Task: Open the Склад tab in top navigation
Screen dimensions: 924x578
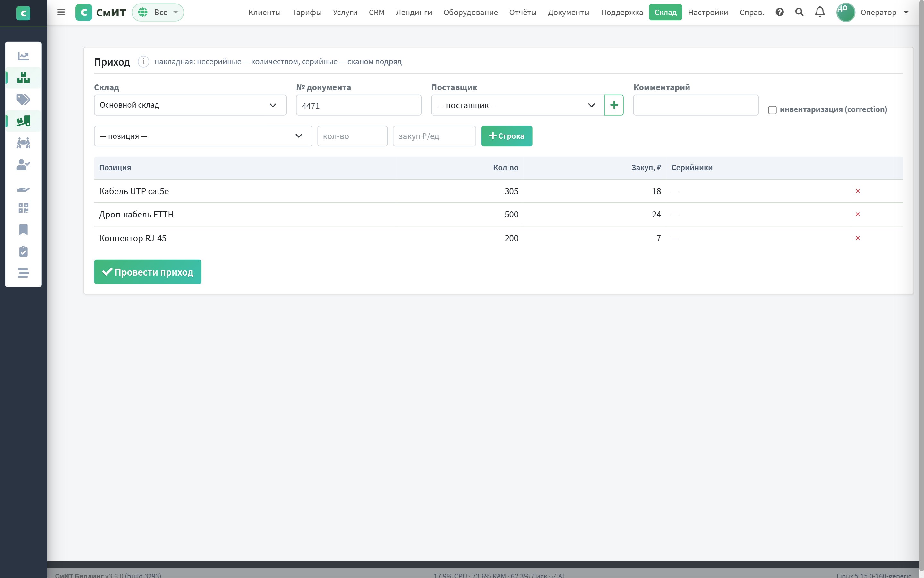Action: [665, 12]
